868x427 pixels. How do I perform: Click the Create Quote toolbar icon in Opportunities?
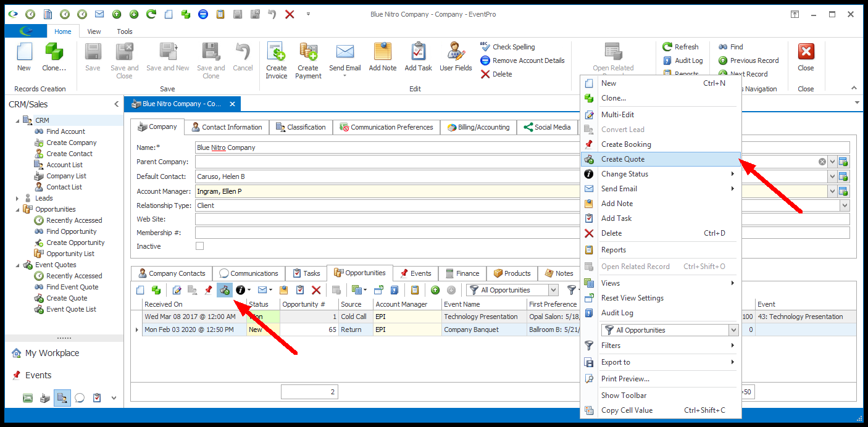click(x=225, y=290)
